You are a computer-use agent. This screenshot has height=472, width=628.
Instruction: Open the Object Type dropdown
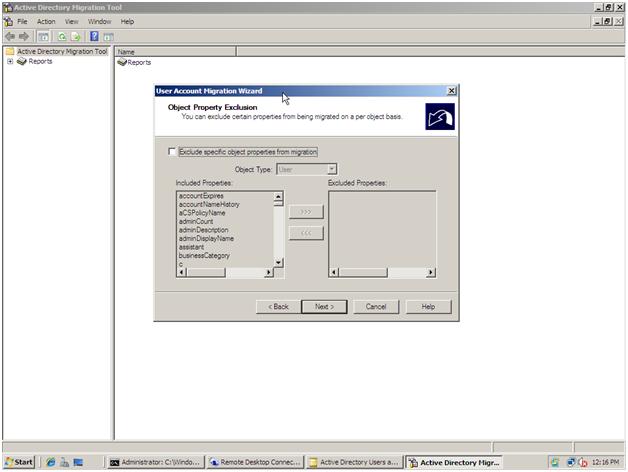click(x=332, y=169)
